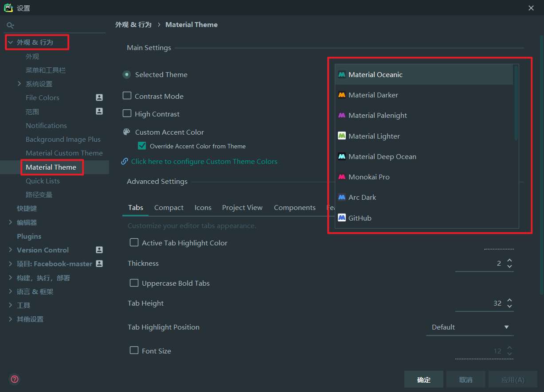Switch to the Icons tab

click(203, 207)
